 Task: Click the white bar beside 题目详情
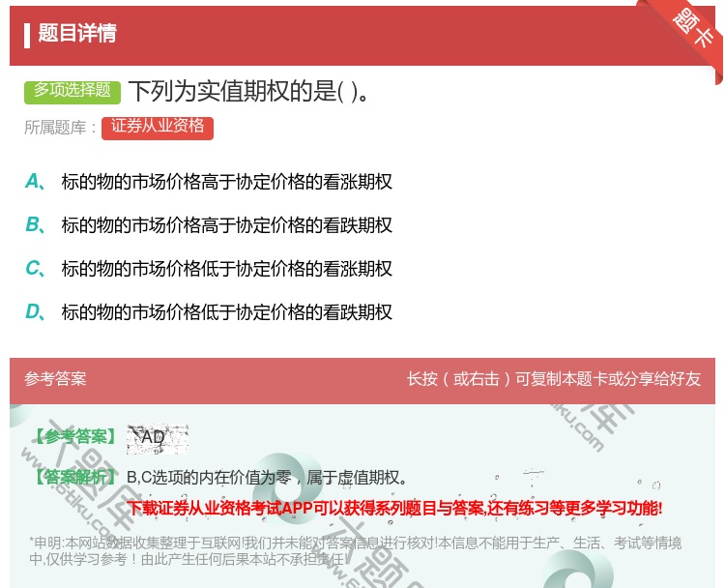(x=27, y=35)
